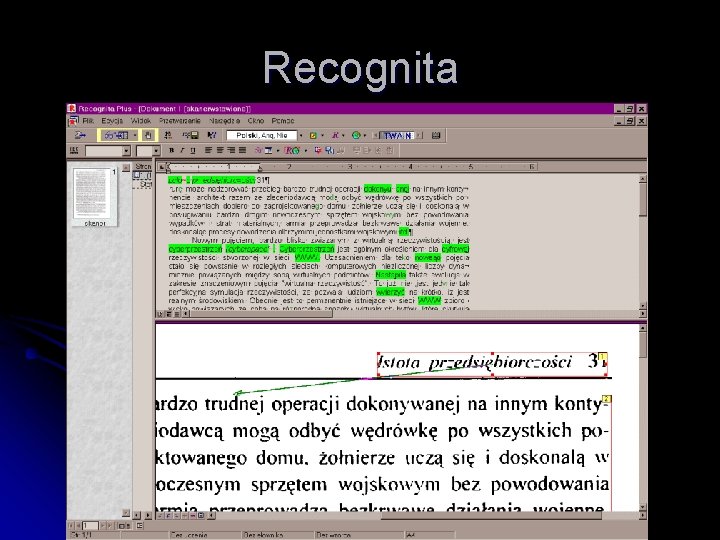Click the language field 'Polski, Ang, Nie'
The image size is (720, 540).
click(262, 135)
